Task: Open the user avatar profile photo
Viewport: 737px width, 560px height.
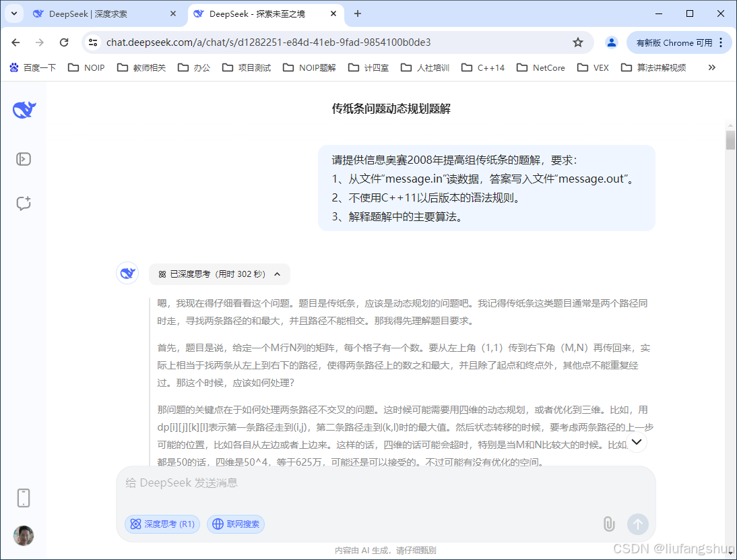Action: [24, 536]
